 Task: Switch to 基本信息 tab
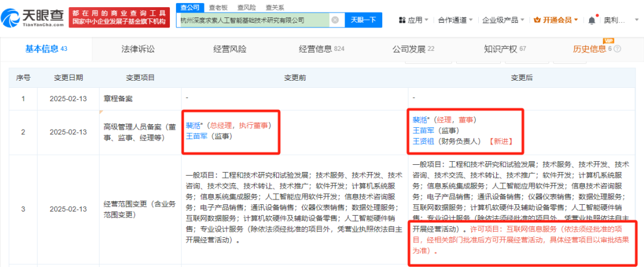coord(46,49)
